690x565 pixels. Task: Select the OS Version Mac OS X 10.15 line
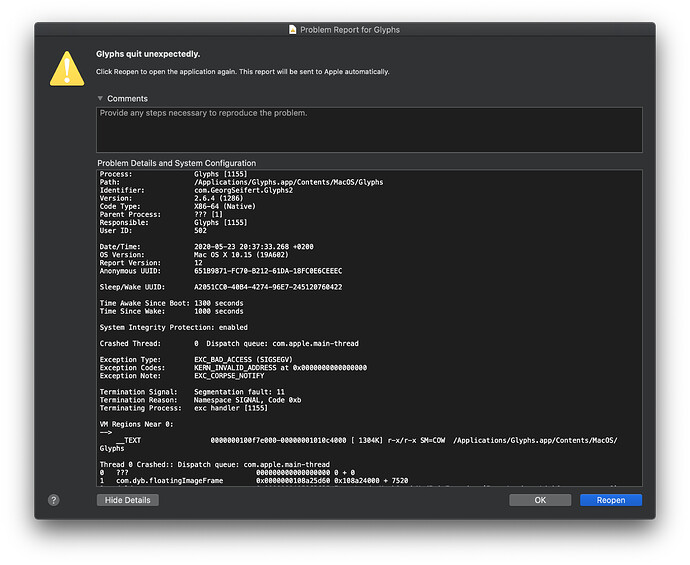coord(194,255)
